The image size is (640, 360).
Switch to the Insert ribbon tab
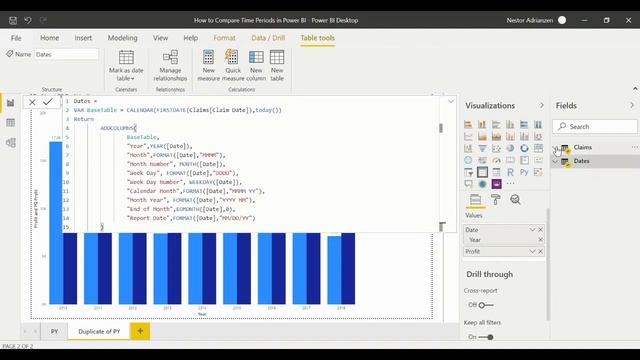point(83,38)
